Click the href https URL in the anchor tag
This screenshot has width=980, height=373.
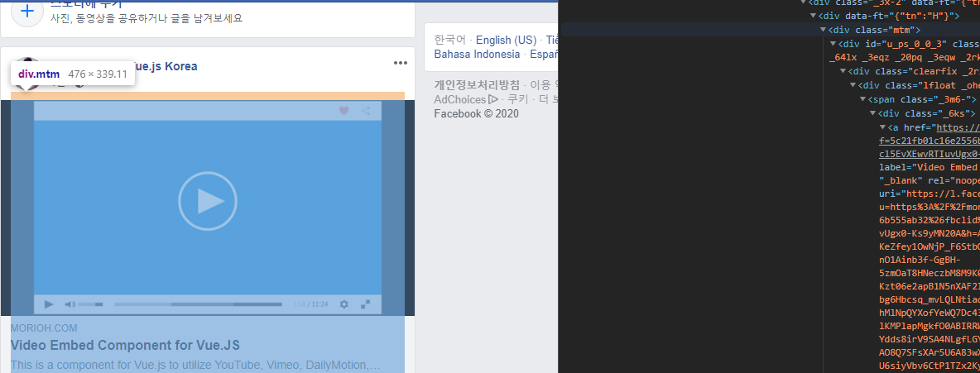(957, 127)
